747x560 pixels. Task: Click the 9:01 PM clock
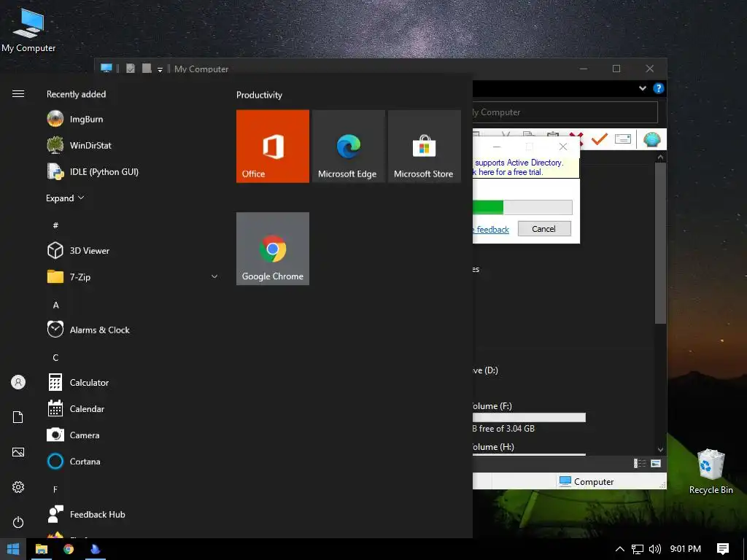pos(686,549)
